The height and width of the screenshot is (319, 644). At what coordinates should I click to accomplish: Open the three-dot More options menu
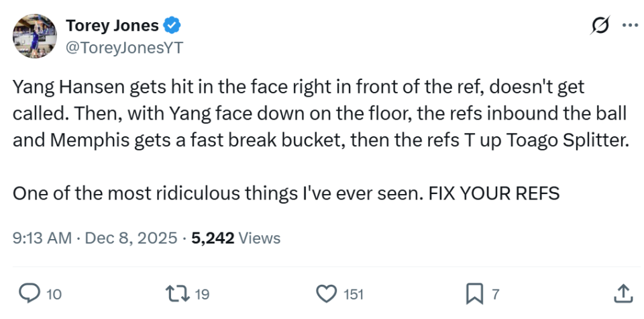tap(630, 26)
